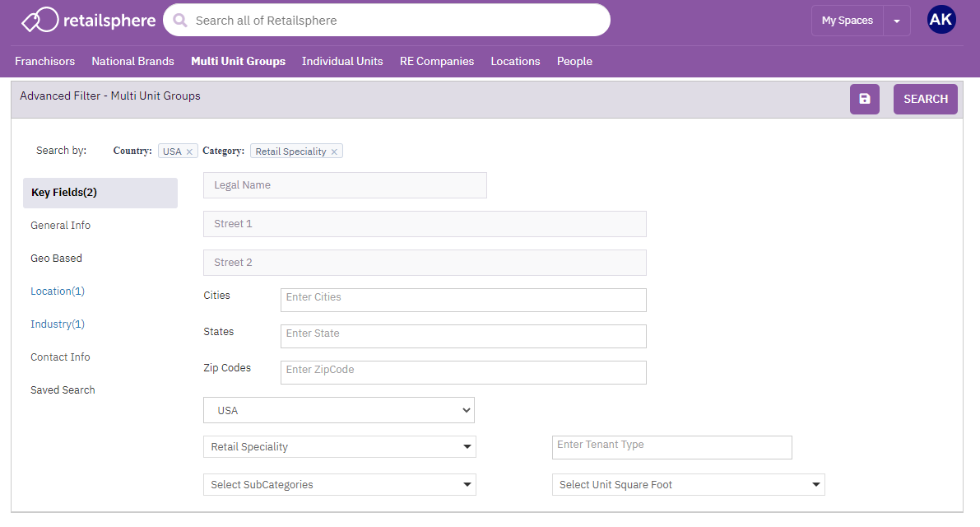This screenshot has width=980, height=527.
Task: Click the Enter Tenant Type field
Action: tap(672, 448)
